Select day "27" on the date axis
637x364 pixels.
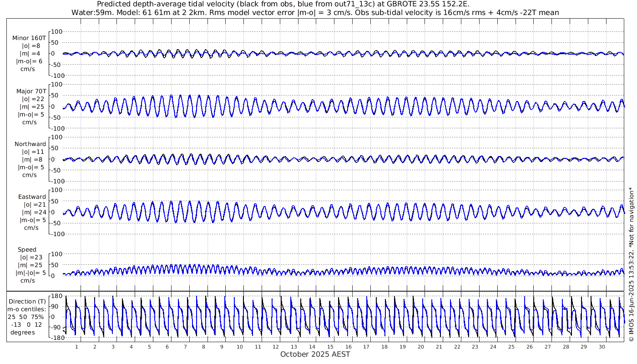point(547,347)
